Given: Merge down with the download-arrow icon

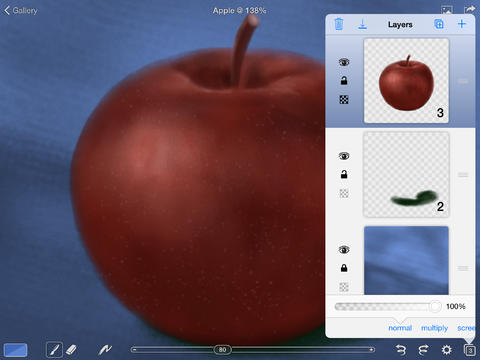Looking at the screenshot, I should pyautogui.click(x=362, y=24).
